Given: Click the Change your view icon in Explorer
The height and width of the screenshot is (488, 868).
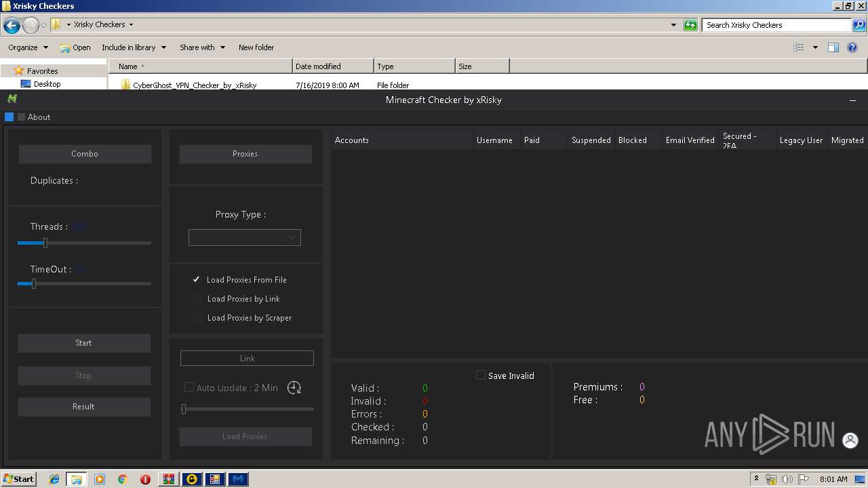Looking at the screenshot, I should tap(799, 47).
